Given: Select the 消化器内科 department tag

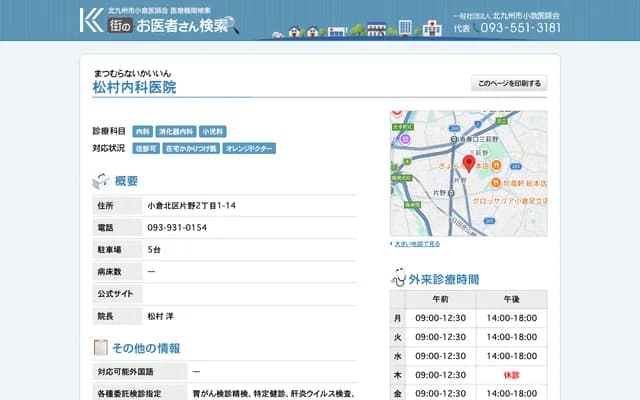Looking at the screenshot, I should [x=176, y=131].
